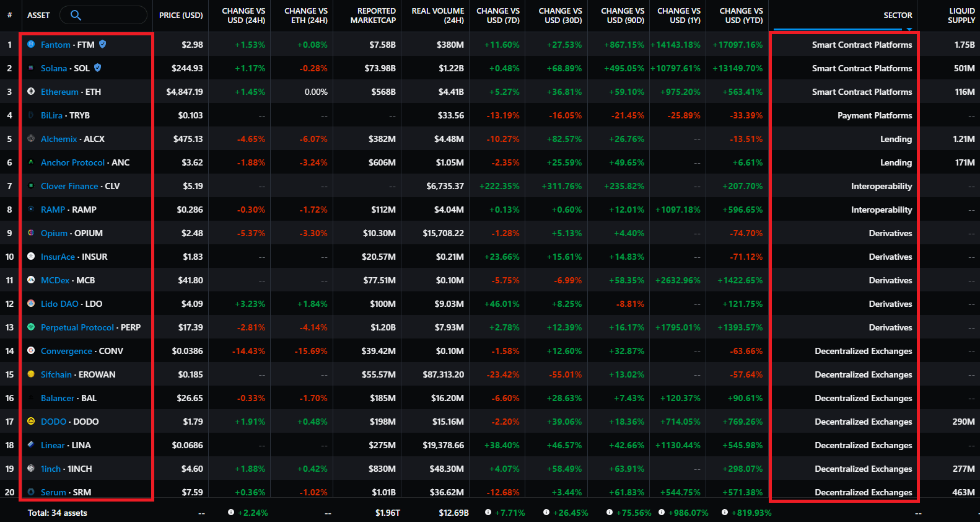The height and width of the screenshot is (522, 980).
Task: Open the Perpetual Protocol asset link
Action: pos(77,327)
